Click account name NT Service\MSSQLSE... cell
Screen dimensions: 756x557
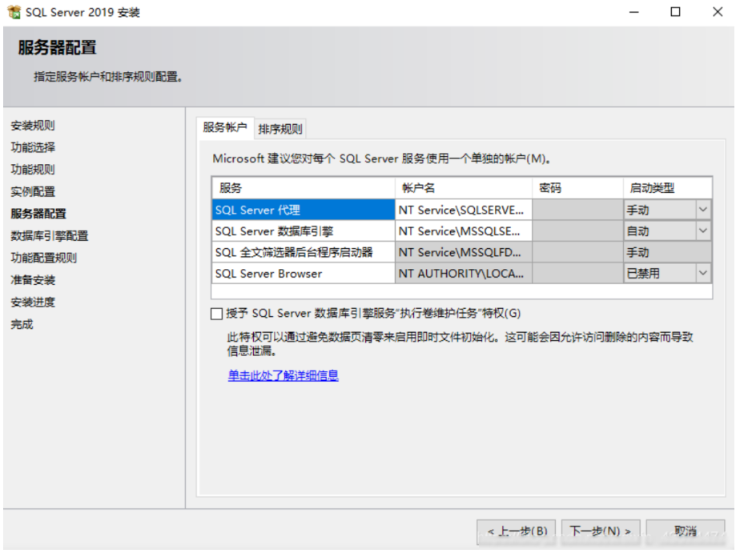464,230
